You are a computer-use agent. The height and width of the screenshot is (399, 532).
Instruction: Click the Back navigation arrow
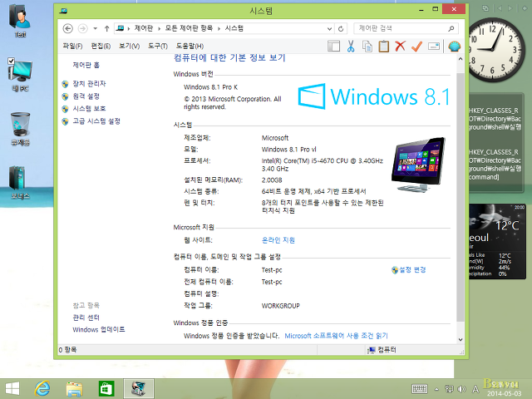68,29
